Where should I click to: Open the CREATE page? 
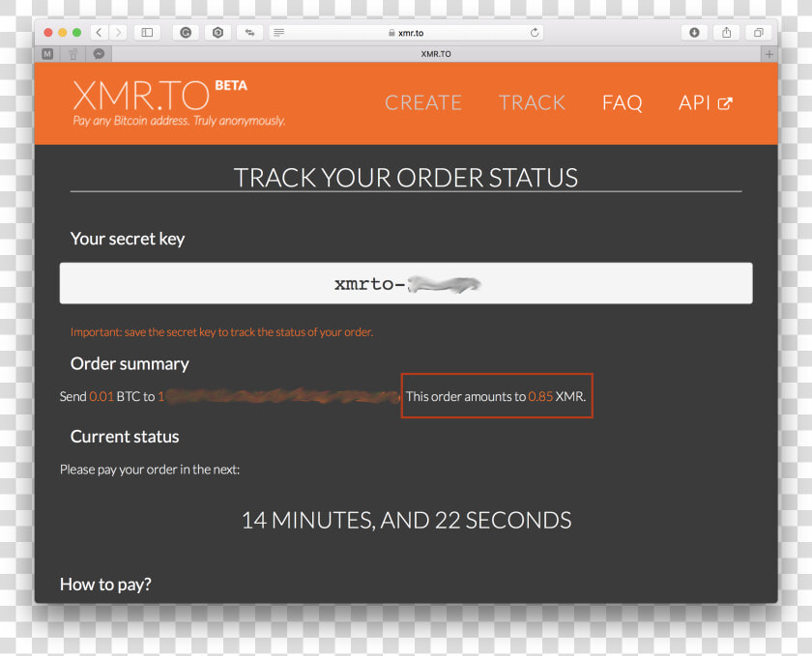(x=423, y=102)
